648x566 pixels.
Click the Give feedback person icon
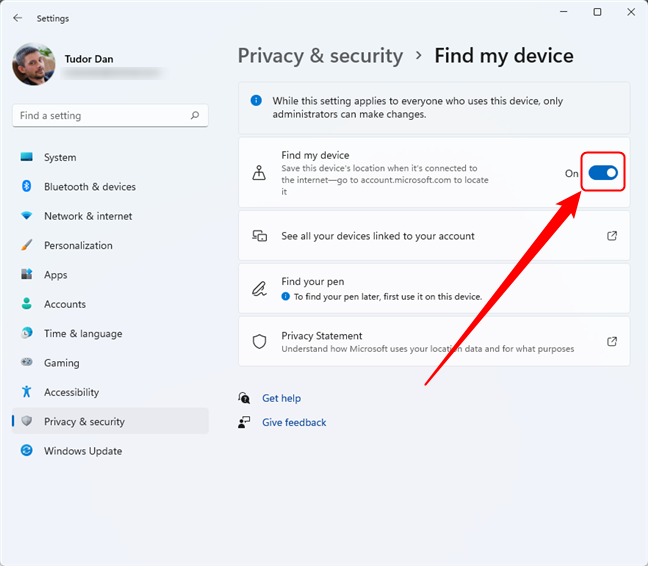[244, 422]
